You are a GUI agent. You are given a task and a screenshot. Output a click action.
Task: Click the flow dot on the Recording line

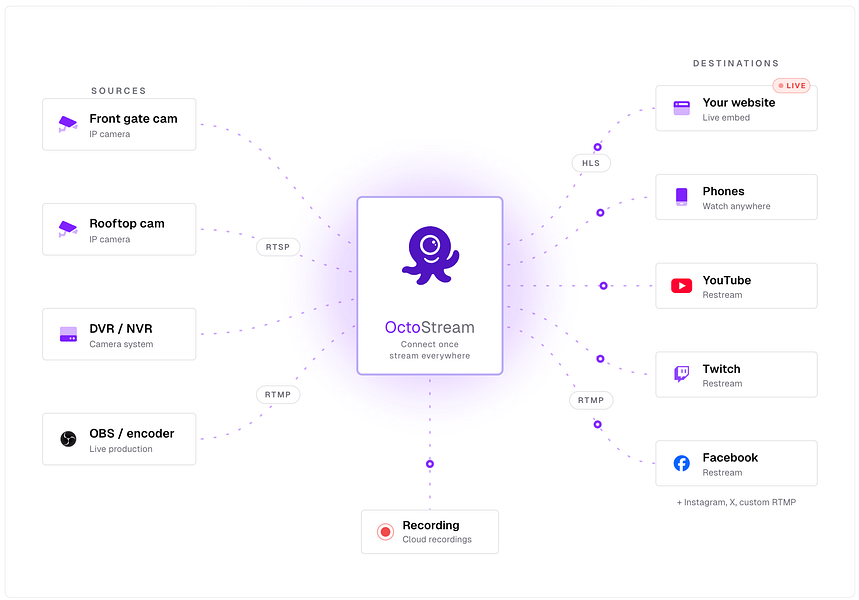[430, 464]
